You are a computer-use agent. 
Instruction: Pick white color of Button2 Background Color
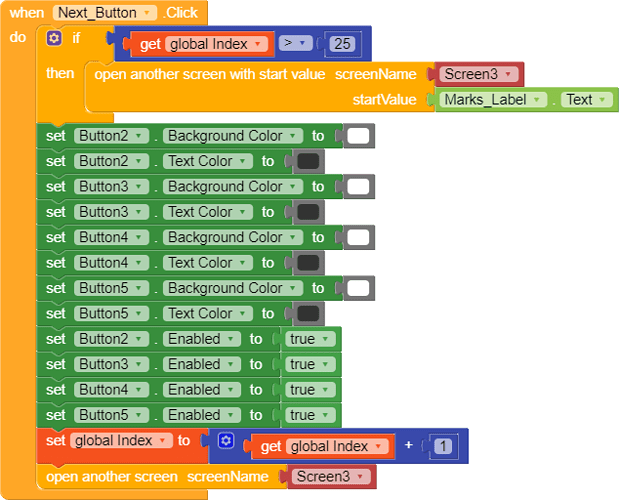pyautogui.click(x=358, y=136)
